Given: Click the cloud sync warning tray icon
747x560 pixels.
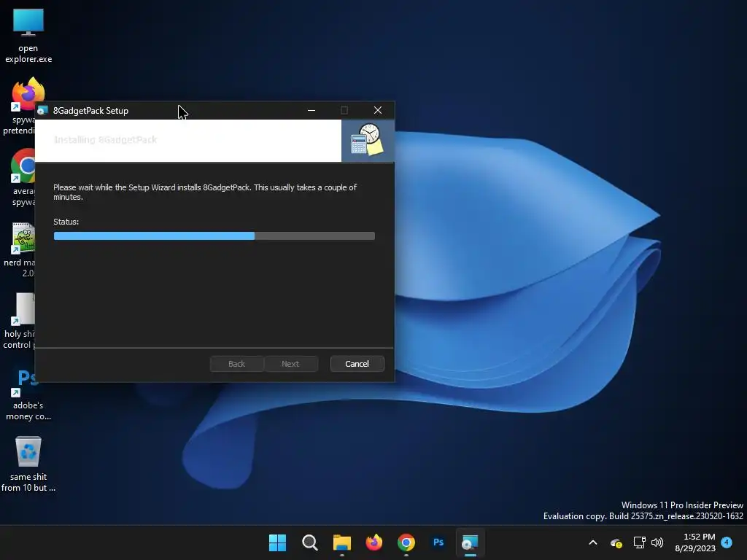Looking at the screenshot, I should point(616,542).
